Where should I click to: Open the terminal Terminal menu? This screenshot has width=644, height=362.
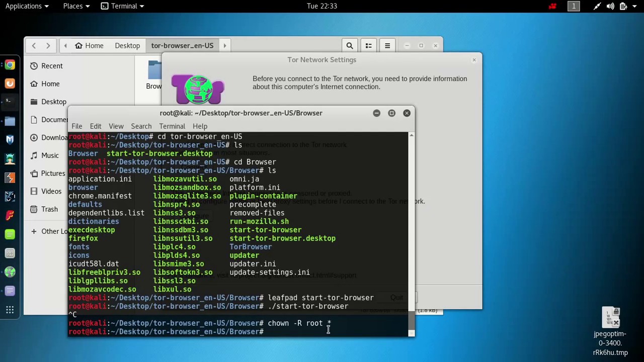click(172, 126)
